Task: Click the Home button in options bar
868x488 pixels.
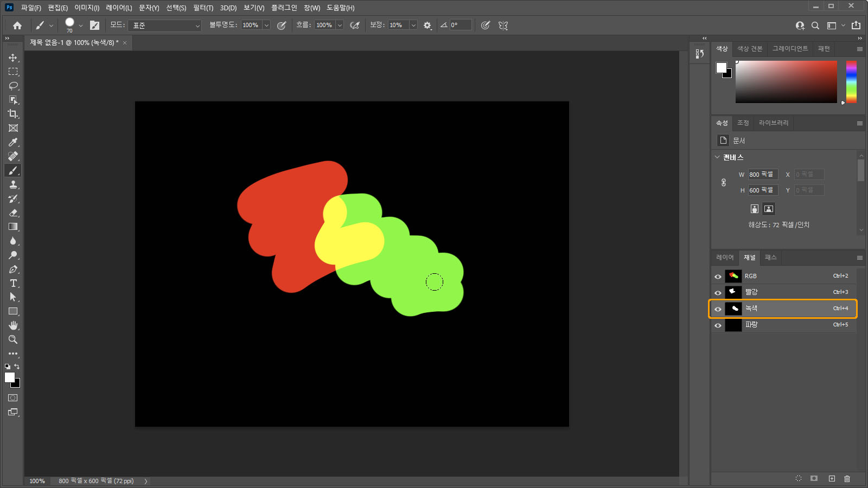Action: (x=17, y=25)
